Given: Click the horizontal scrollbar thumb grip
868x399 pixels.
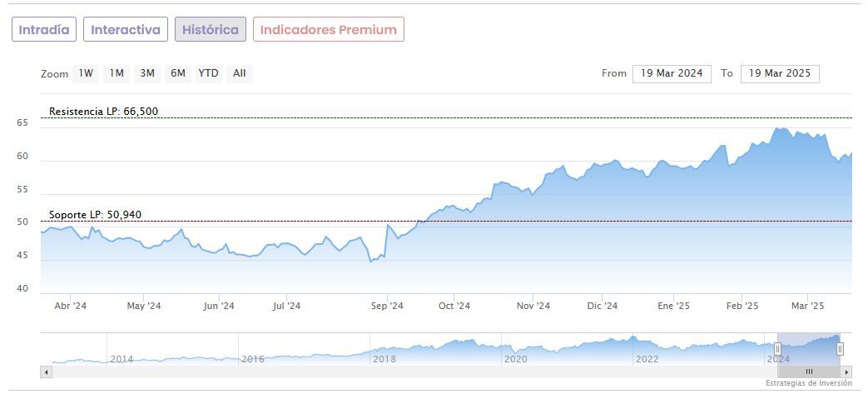Looking at the screenshot, I should 809,372.
